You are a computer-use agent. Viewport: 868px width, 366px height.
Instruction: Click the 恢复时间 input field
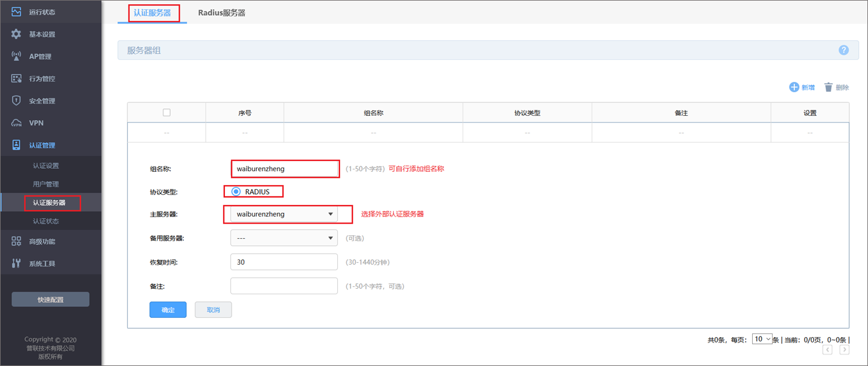pyautogui.click(x=284, y=262)
